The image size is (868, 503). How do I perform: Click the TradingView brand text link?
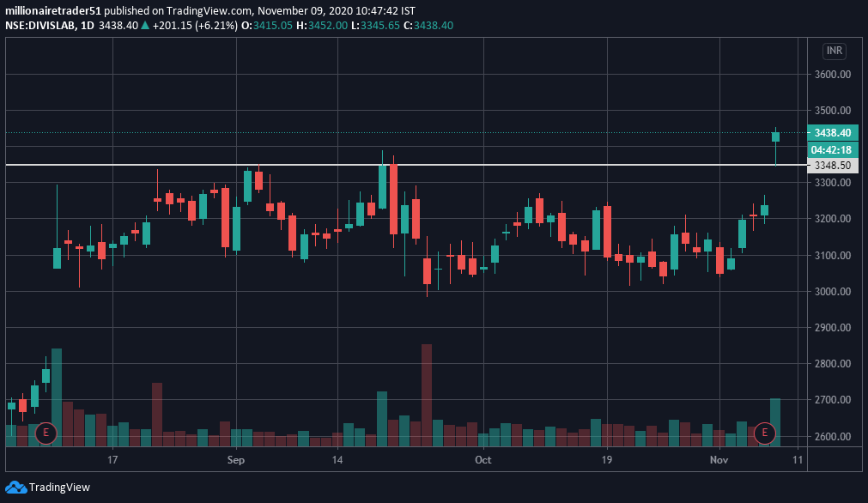click(x=59, y=488)
